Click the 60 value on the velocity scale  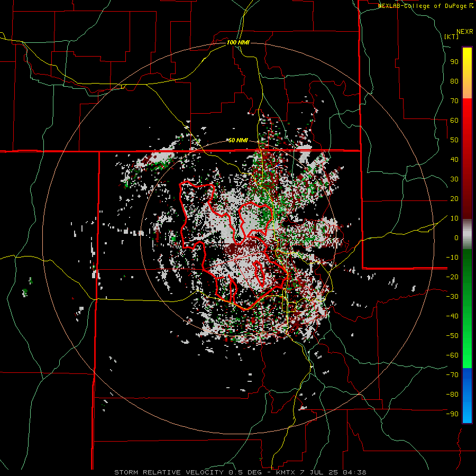[x=454, y=120]
